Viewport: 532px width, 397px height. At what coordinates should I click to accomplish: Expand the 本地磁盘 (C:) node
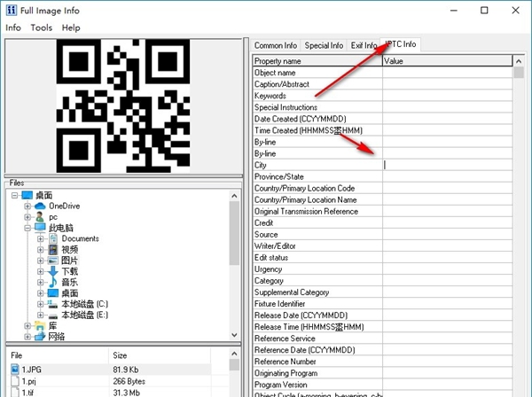[x=41, y=304]
